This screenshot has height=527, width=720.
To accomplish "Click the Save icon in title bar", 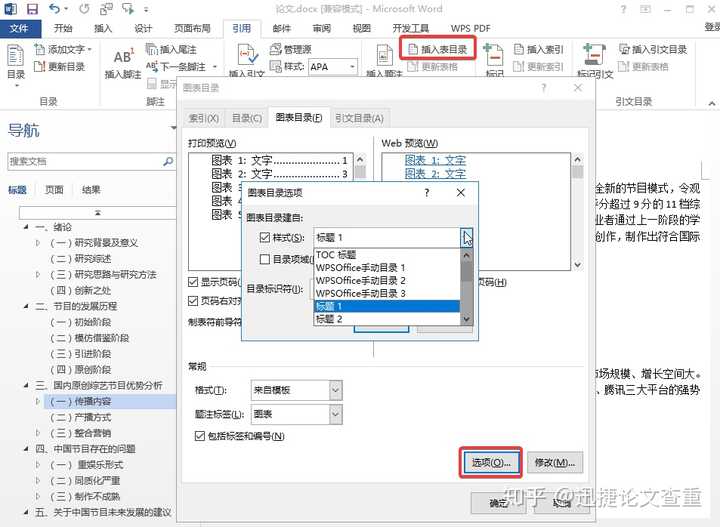I will (x=32, y=9).
